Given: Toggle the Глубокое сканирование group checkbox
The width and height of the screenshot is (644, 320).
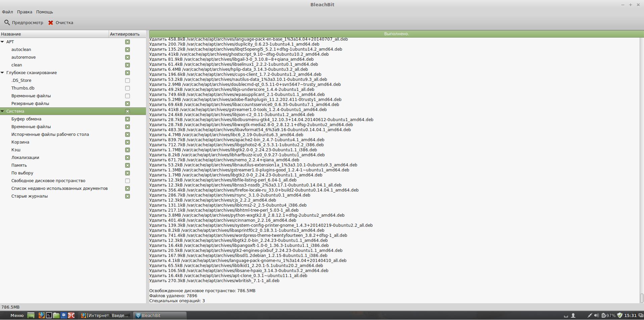Looking at the screenshot, I should (x=128, y=73).
